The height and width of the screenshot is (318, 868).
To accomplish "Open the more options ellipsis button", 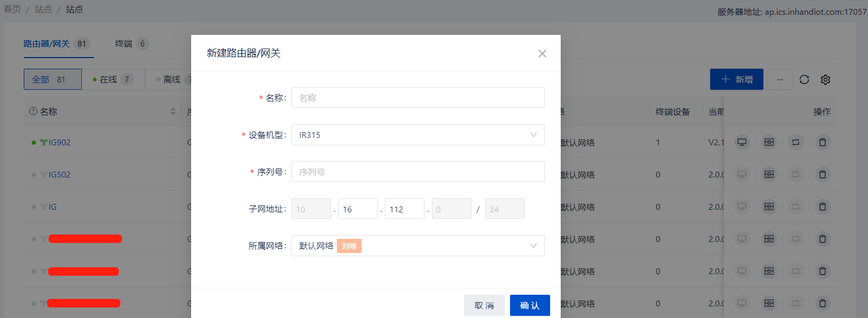I will (780, 79).
